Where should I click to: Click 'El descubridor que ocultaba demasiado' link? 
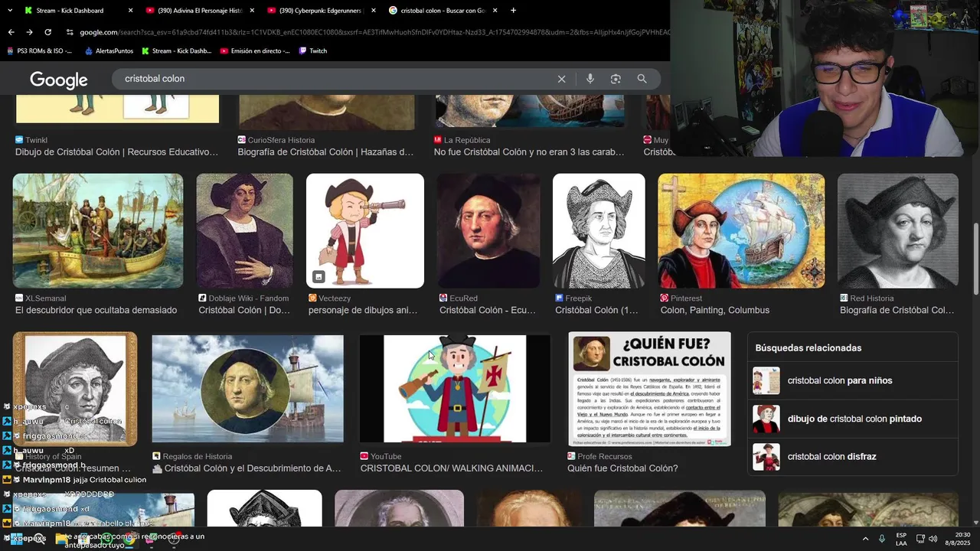coord(96,310)
